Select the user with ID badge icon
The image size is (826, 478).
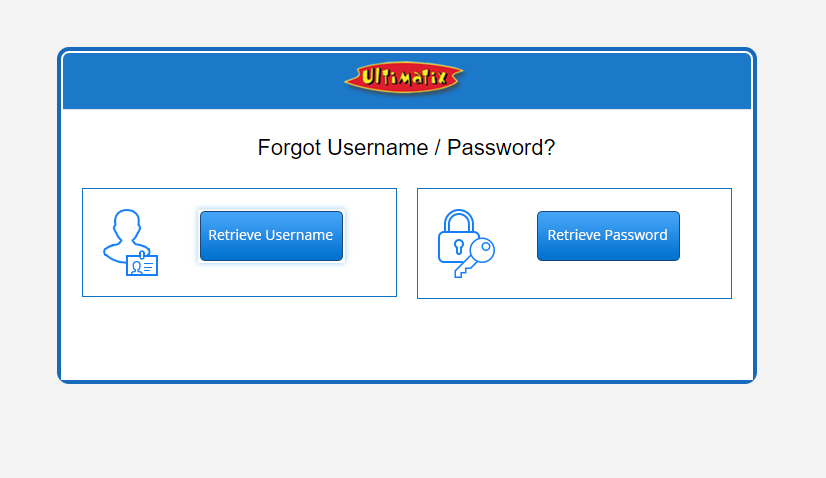(x=131, y=242)
